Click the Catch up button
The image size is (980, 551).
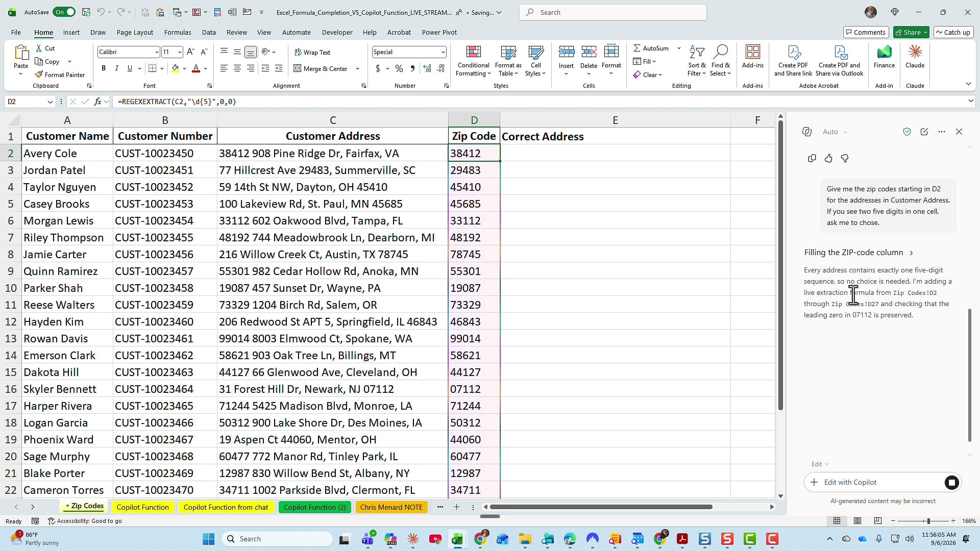tap(953, 32)
